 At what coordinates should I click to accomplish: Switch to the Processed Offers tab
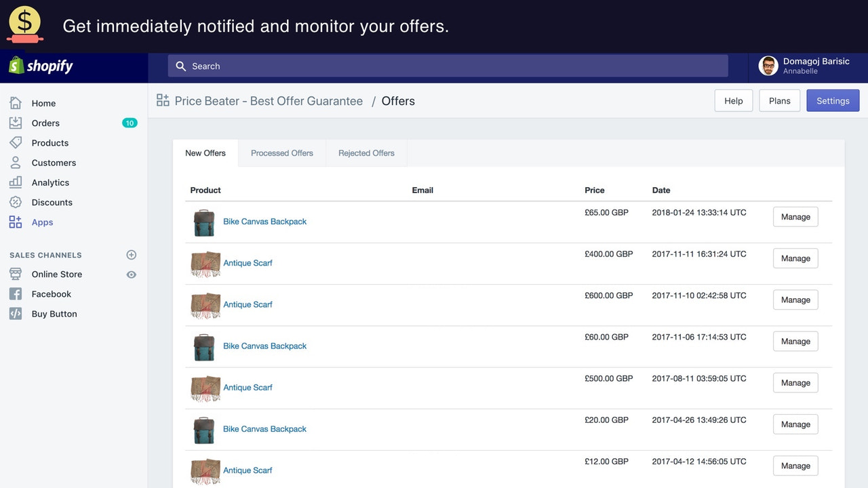[x=281, y=152]
